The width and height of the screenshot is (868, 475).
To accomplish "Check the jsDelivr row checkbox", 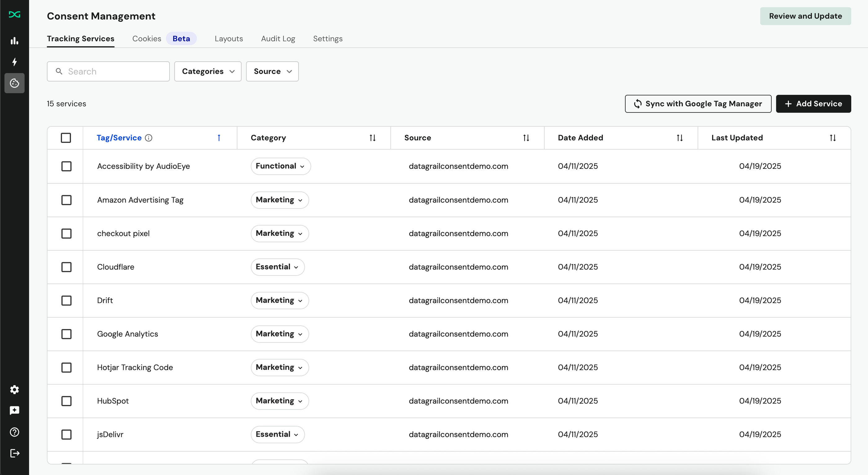I will (x=66, y=435).
